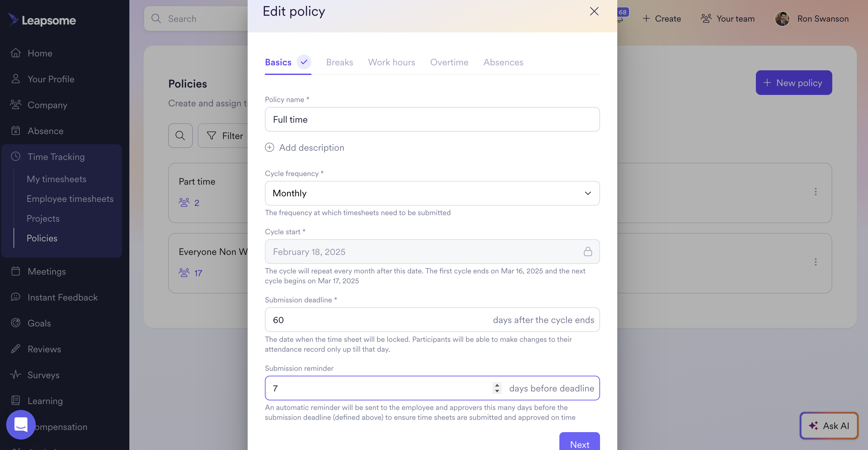Collapse the Time Tracking sidebar section

56,157
